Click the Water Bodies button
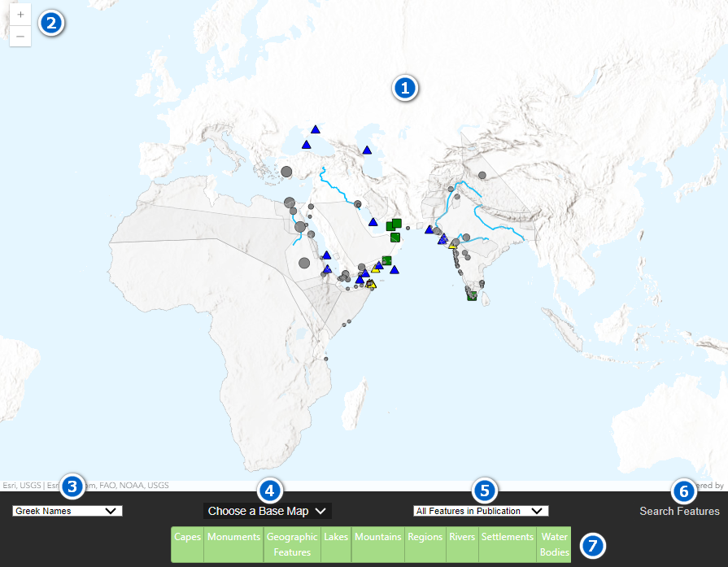This screenshot has height=567, width=728. click(554, 544)
